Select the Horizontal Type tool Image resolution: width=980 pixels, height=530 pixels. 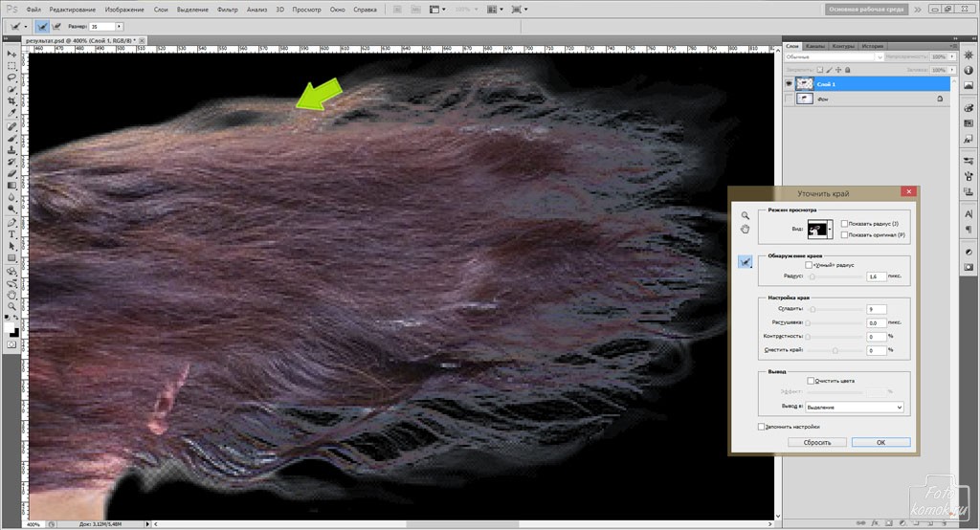point(11,233)
